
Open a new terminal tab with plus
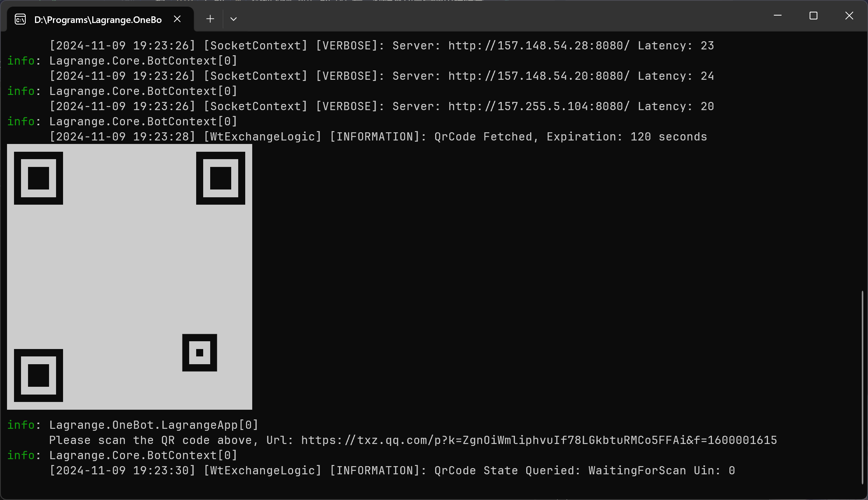click(x=210, y=19)
